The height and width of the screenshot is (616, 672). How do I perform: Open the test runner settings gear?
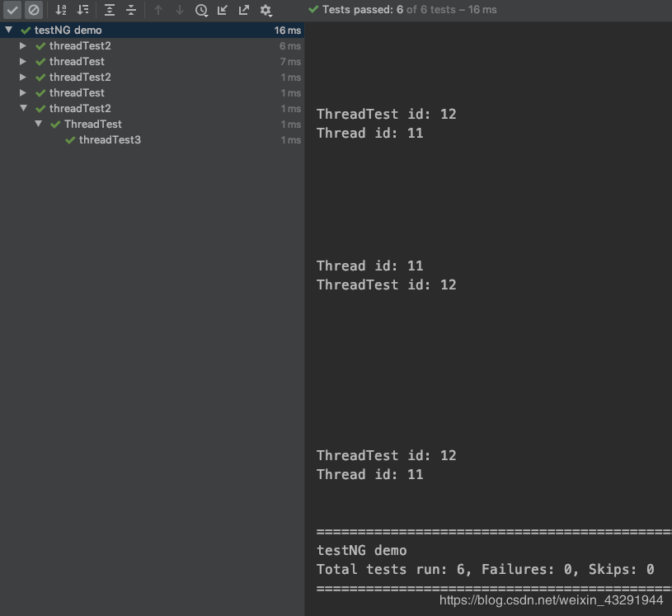[x=266, y=10]
